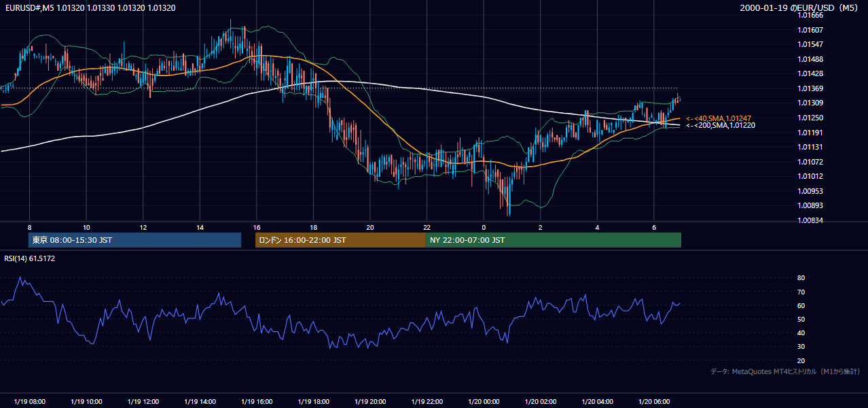This screenshot has height=408, width=868.
Task: Select the NY 22:00-07:00 JST session bar
Action: pyautogui.click(x=554, y=240)
